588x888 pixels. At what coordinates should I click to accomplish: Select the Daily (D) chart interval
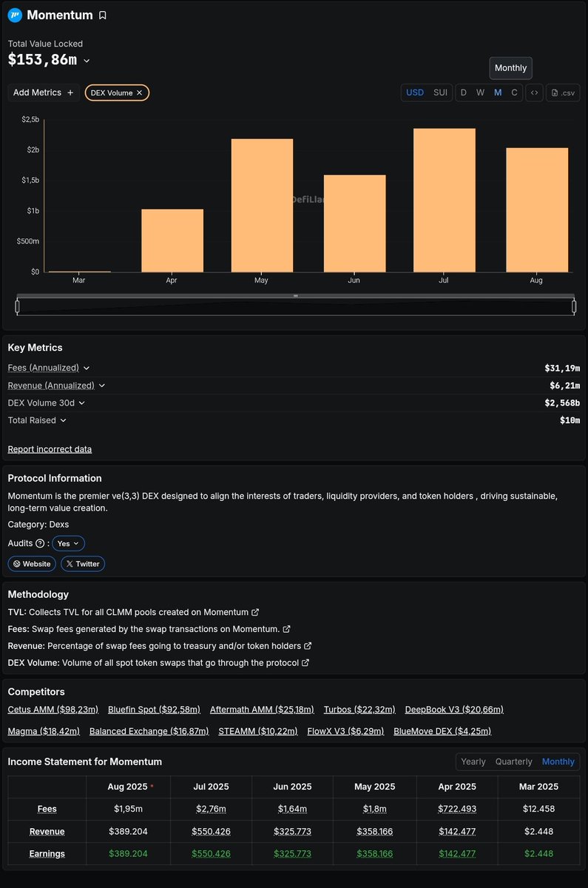[x=464, y=92]
